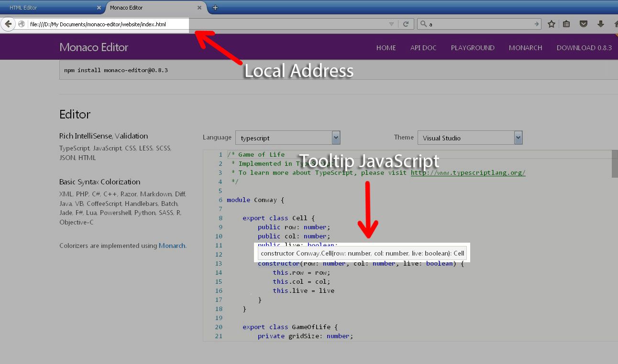Close the HTML Editor tab
The height and width of the screenshot is (364, 618).
tap(99, 8)
